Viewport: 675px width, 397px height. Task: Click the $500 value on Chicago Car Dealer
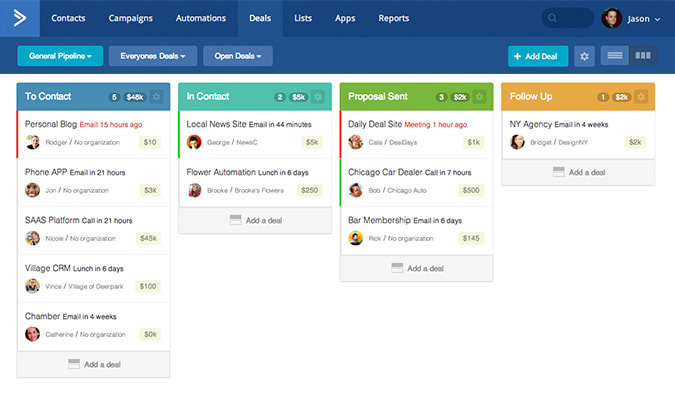pos(471,190)
